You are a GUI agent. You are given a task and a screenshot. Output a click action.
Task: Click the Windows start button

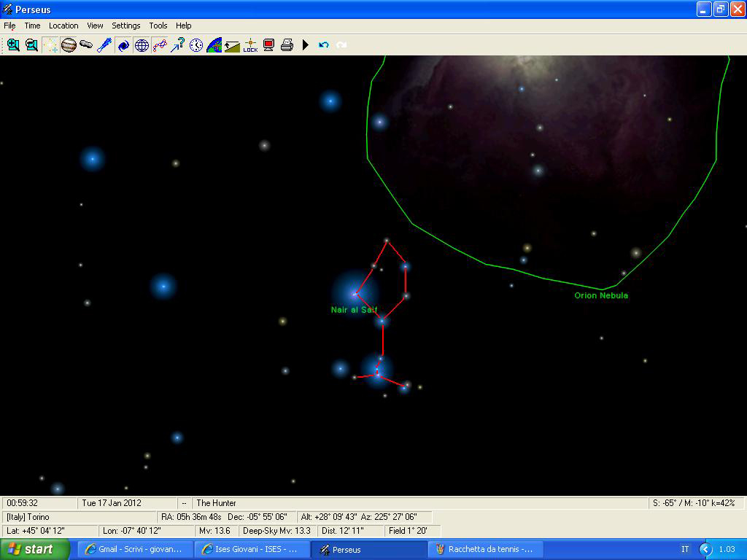[x=34, y=549]
